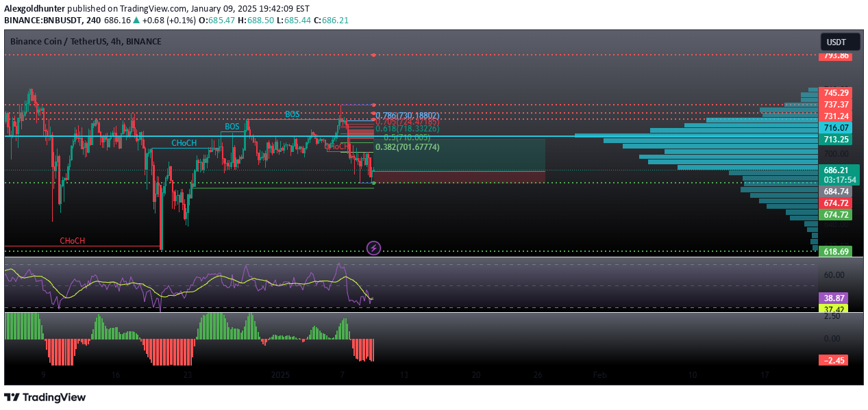
Task: Click the cyan 716.07 price label
Action: pos(836,128)
